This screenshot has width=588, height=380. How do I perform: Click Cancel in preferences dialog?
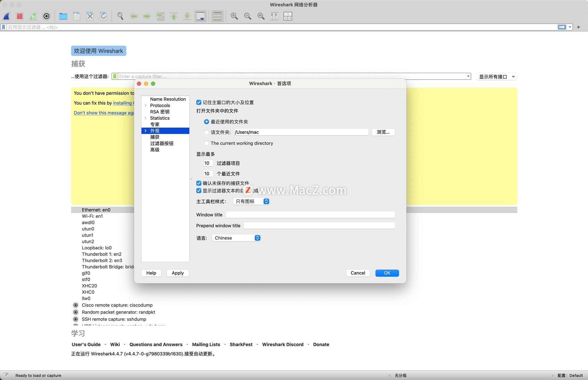click(358, 273)
